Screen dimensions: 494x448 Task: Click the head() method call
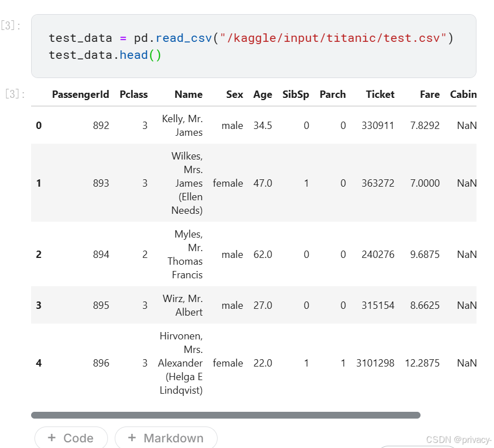(140, 55)
